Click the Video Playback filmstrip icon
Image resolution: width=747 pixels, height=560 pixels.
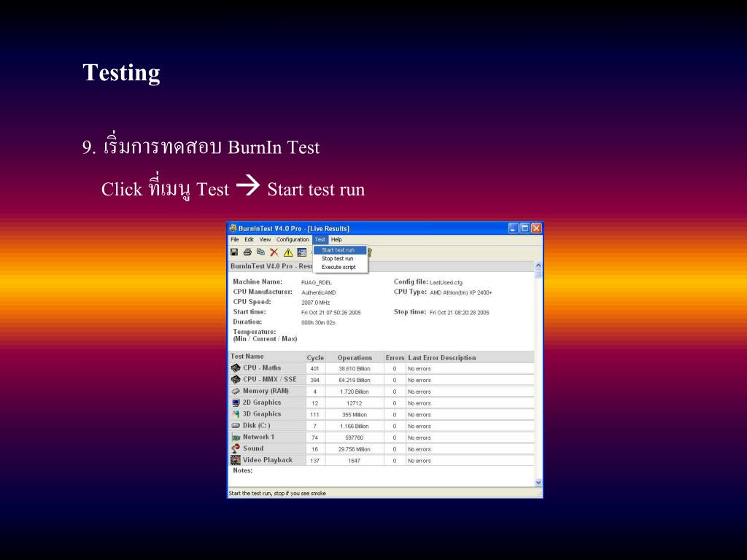236,460
